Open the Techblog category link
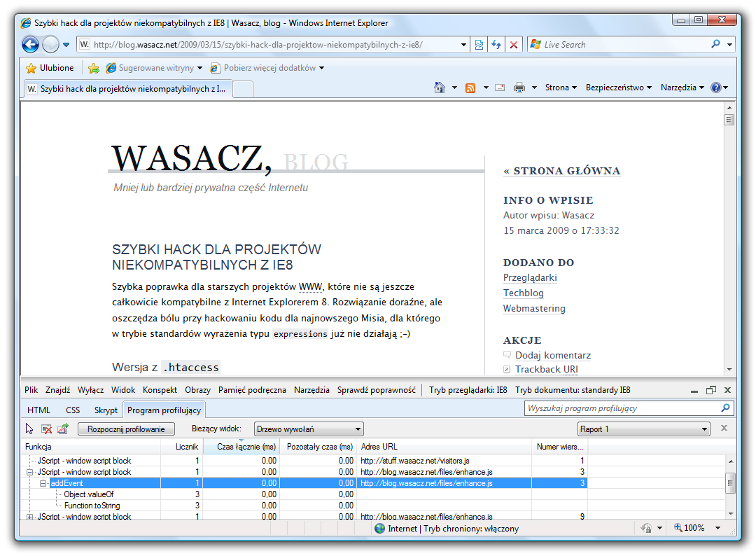This screenshot has height=556, width=756. (x=523, y=293)
